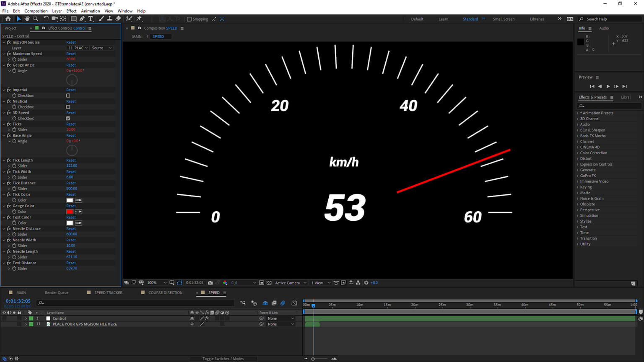Select the Selection arrow tool
Screen dimensions: 644x362
click(18, 19)
